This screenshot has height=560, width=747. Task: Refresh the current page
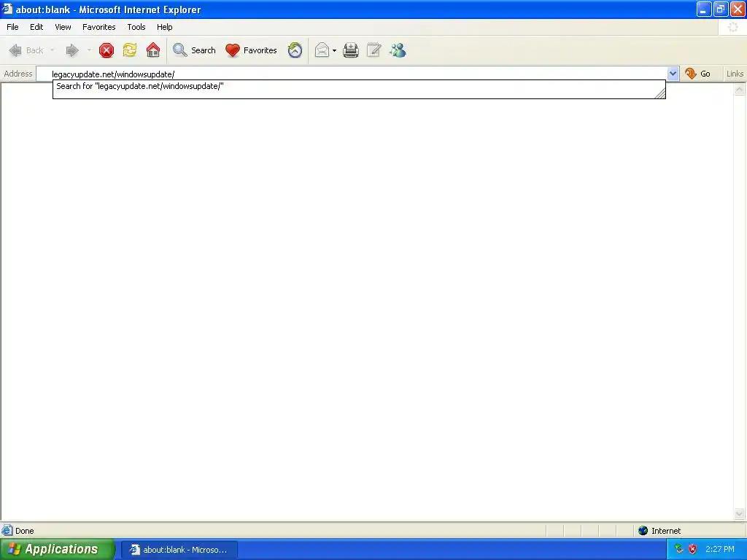130,50
